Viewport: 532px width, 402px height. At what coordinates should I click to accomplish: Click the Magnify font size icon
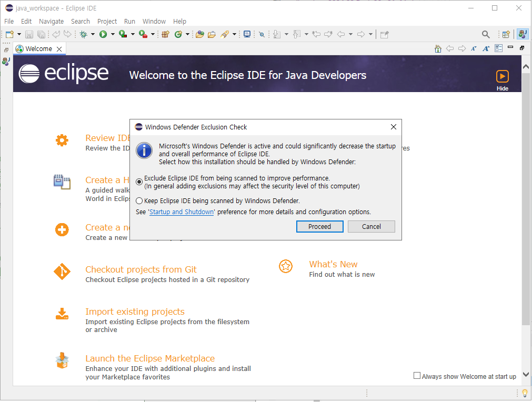(486, 48)
